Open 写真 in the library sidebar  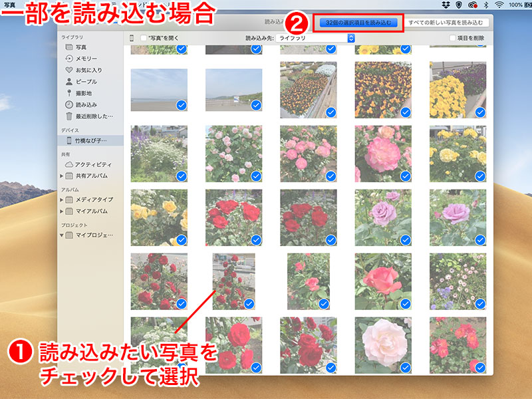(80, 47)
